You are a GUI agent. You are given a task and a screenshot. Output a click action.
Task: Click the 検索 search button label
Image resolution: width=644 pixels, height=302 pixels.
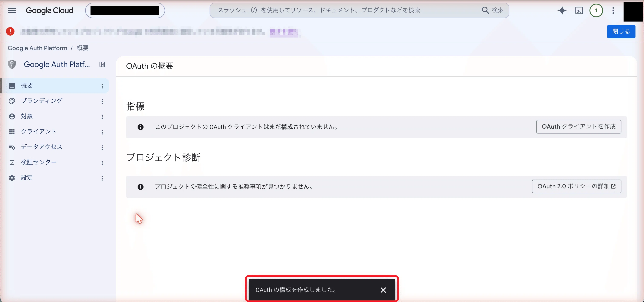coord(497,10)
